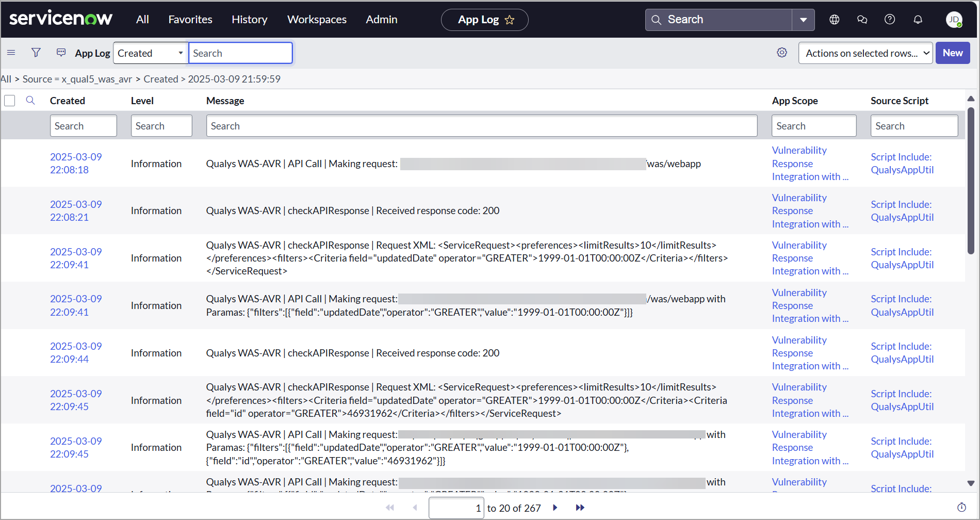Open the chat conversations icon

pyautogui.click(x=862, y=20)
